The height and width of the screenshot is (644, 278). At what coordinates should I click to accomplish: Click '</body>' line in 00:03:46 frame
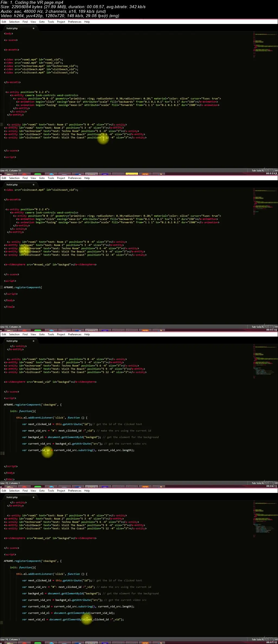coord(9,300)
